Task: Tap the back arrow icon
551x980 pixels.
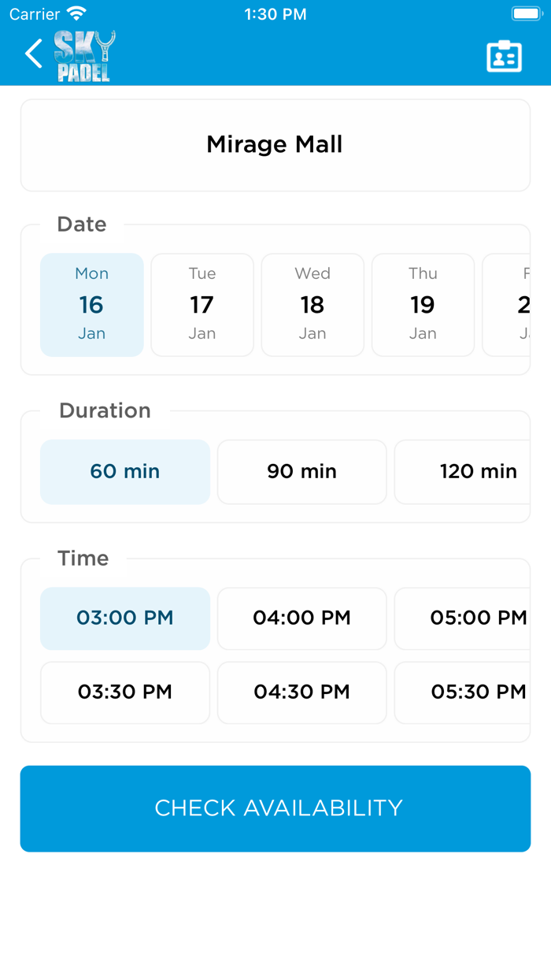Action: pyautogui.click(x=33, y=54)
